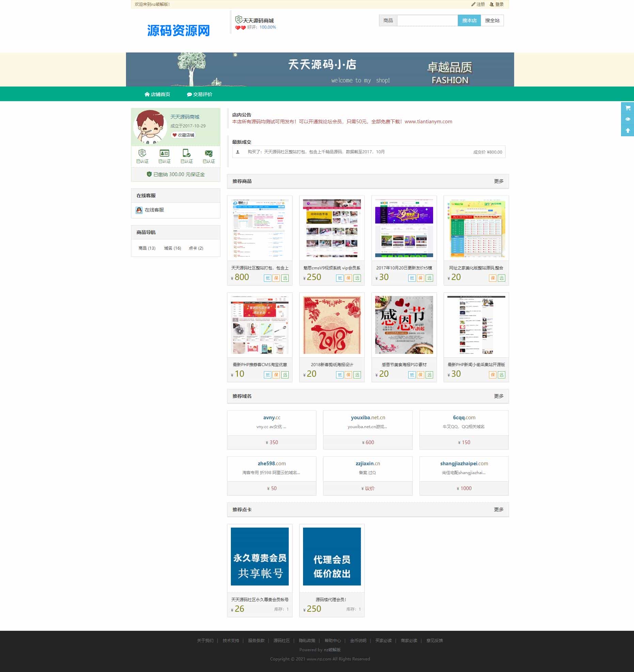Open the 魅思cmsV9视频系统 product thumbnail
Image resolution: width=634 pixels, height=672 pixels.
(332, 228)
